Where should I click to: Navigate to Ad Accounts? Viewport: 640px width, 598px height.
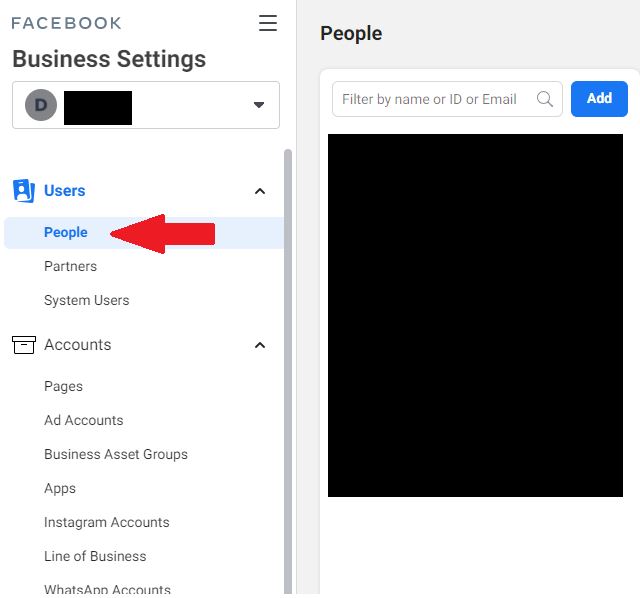[84, 420]
